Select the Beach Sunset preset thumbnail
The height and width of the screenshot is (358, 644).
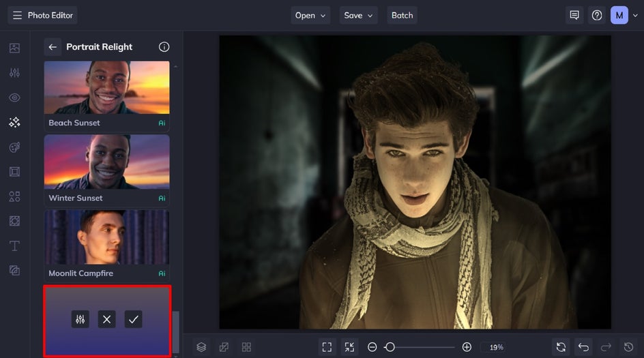107,87
